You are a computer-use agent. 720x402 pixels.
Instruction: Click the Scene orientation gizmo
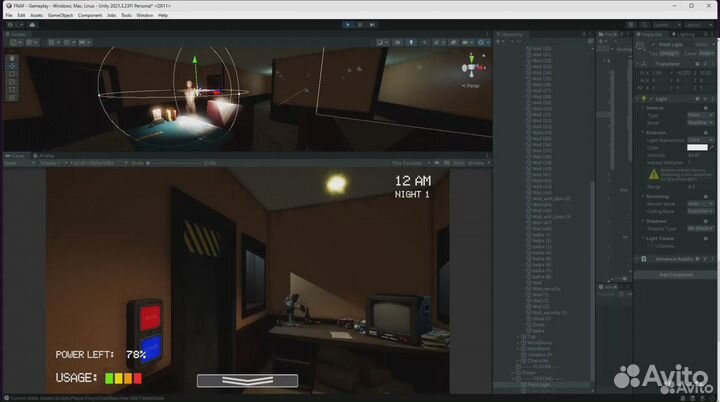click(472, 68)
